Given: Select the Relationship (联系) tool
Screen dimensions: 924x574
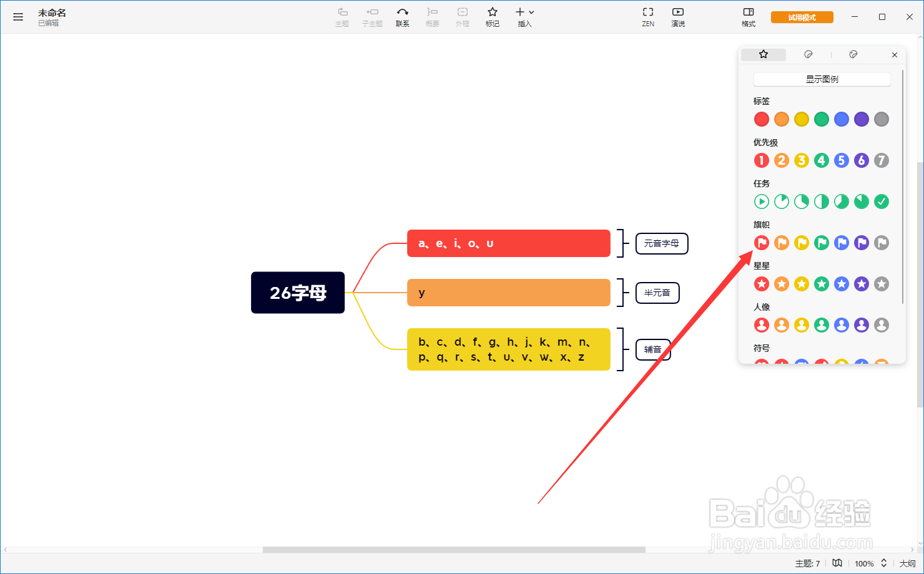Looking at the screenshot, I should click(403, 17).
